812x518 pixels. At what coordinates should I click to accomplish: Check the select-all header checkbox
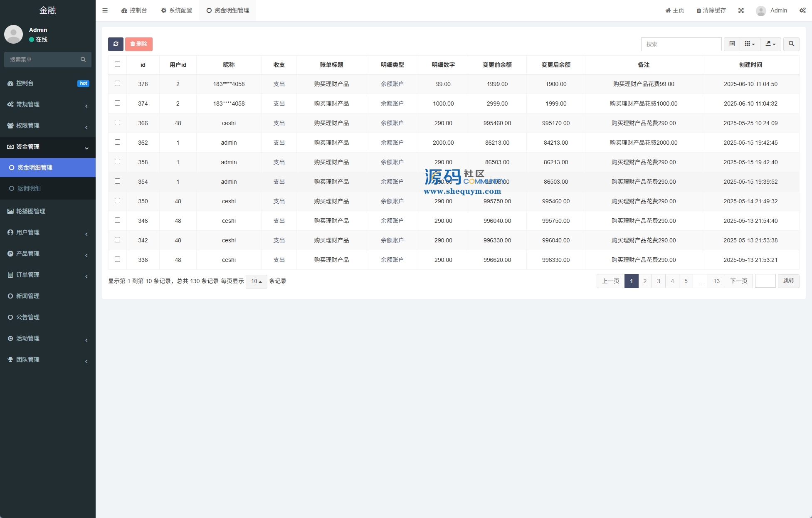pyautogui.click(x=117, y=64)
